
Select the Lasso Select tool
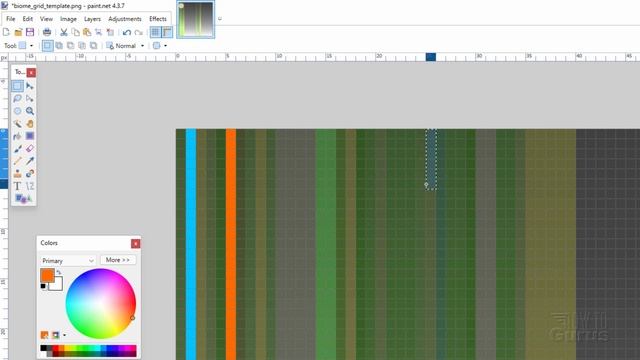click(x=17, y=98)
